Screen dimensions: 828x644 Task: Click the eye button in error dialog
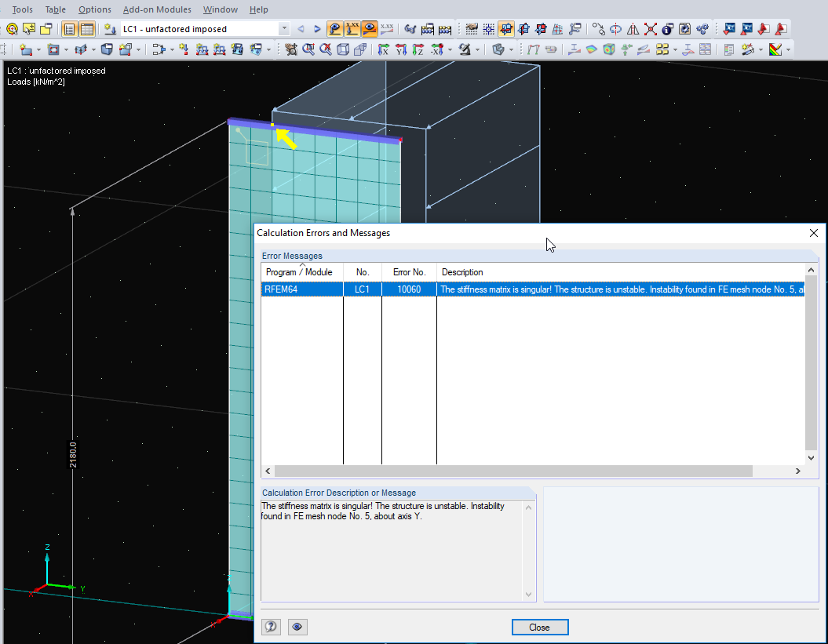(x=297, y=627)
